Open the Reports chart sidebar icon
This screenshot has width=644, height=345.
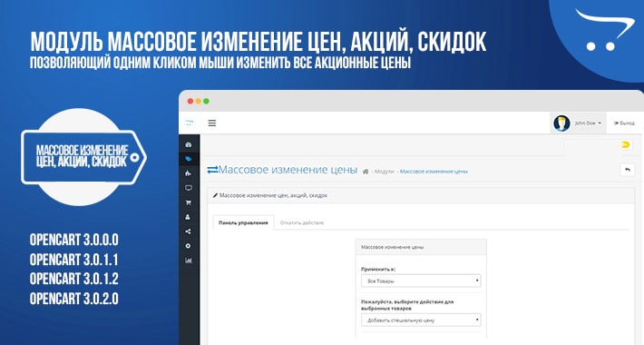[x=189, y=261]
